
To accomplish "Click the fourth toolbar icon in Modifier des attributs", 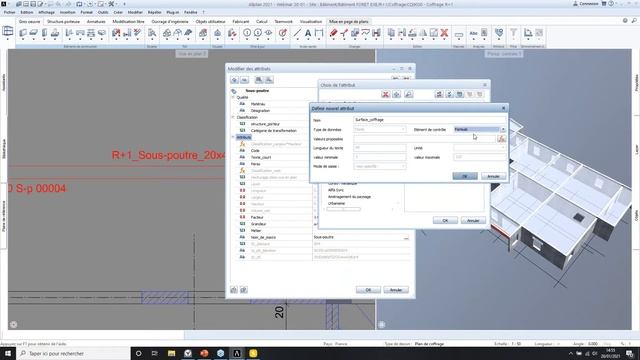I will [x=269, y=80].
